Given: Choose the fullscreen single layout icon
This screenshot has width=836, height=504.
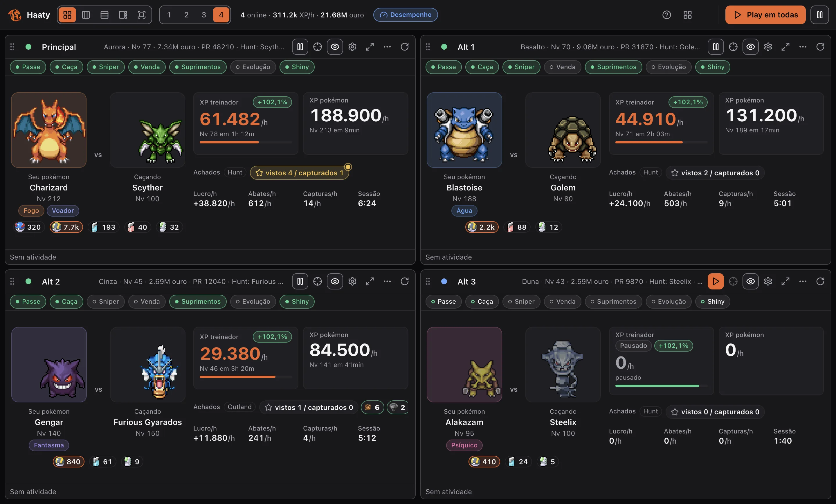Looking at the screenshot, I should click(x=141, y=15).
